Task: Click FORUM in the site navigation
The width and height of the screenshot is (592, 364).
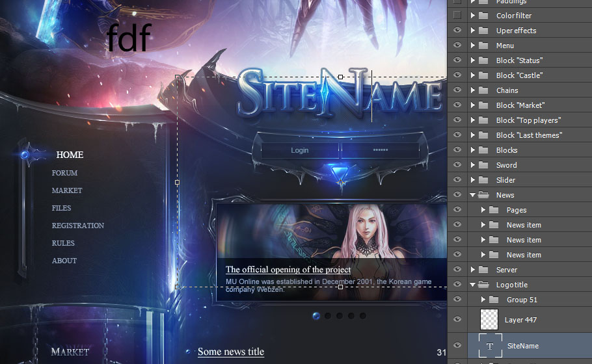Action: (64, 173)
